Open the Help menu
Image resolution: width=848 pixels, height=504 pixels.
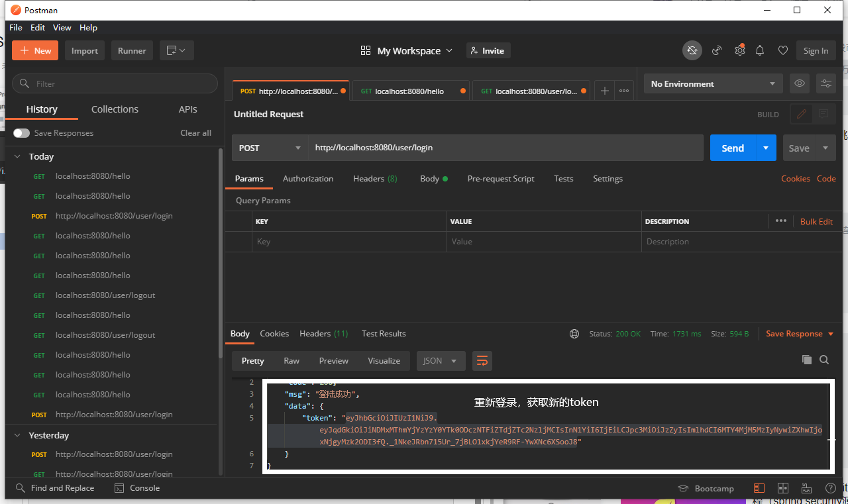pyautogui.click(x=88, y=28)
